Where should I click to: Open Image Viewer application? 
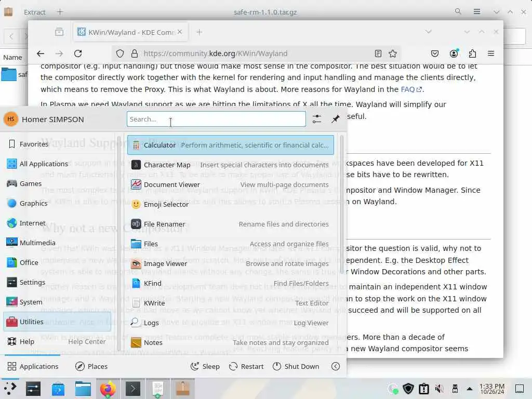(230, 263)
